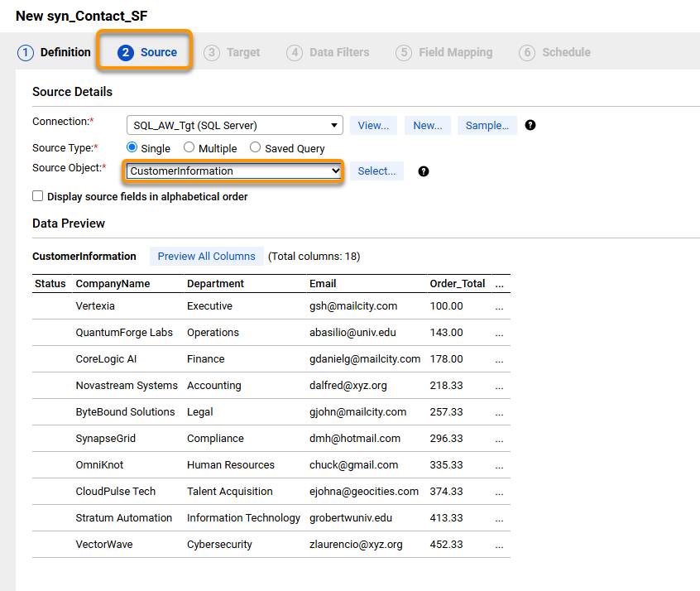Open help for the Source Object field
The height and width of the screenshot is (591, 700).
pyautogui.click(x=423, y=171)
